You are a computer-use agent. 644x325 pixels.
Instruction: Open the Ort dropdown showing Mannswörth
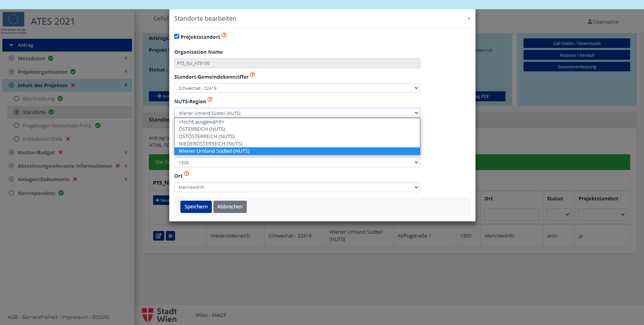click(297, 187)
